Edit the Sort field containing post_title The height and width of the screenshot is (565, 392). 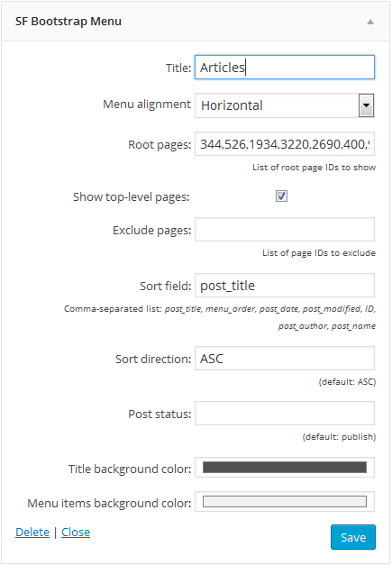click(x=285, y=286)
